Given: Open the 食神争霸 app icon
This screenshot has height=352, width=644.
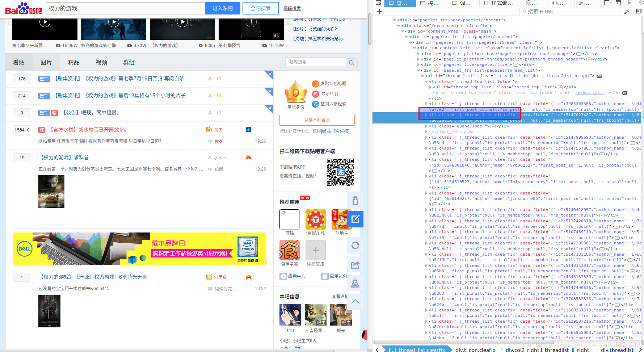Looking at the screenshot, I should (x=290, y=250).
